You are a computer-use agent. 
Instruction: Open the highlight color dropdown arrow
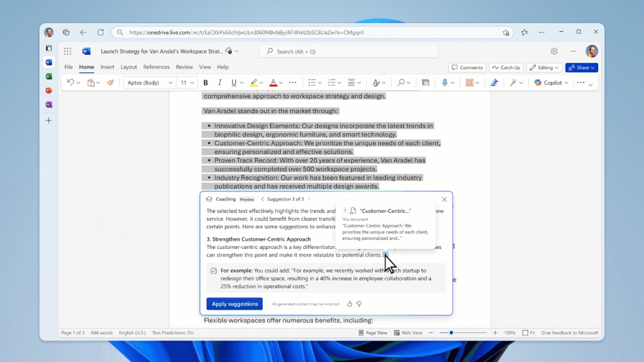pos(262,83)
